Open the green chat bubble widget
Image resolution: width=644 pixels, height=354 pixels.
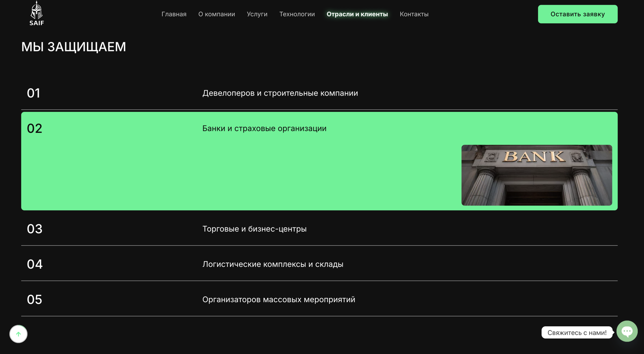[x=627, y=331]
